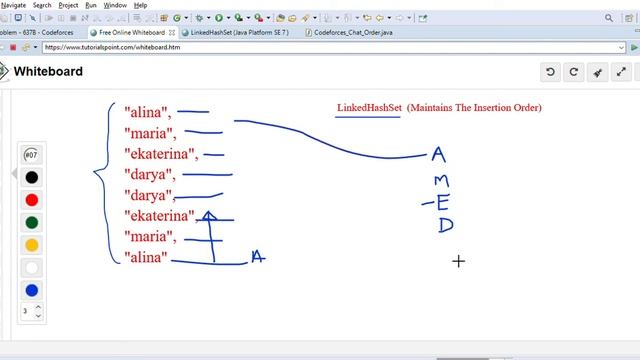
Task: Click the Run External Tools icon
Action: 258,18
